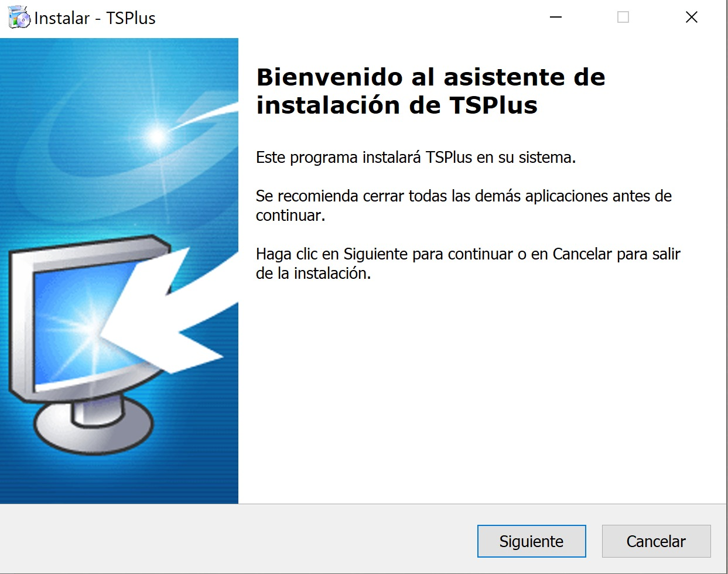Image resolution: width=728 pixels, height=574 pixels.
Task: Click "instalación de TSPlus" heading second line
Action: [397, 105]
